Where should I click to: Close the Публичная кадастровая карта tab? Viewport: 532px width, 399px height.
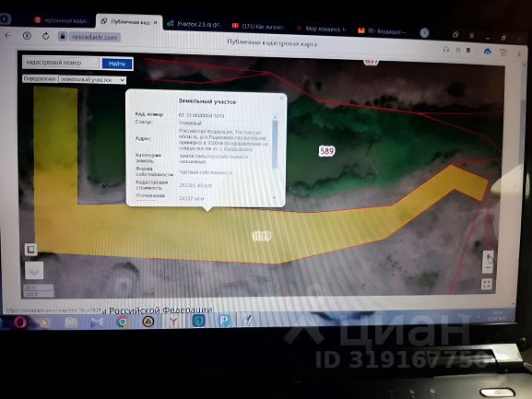(156, 22)
